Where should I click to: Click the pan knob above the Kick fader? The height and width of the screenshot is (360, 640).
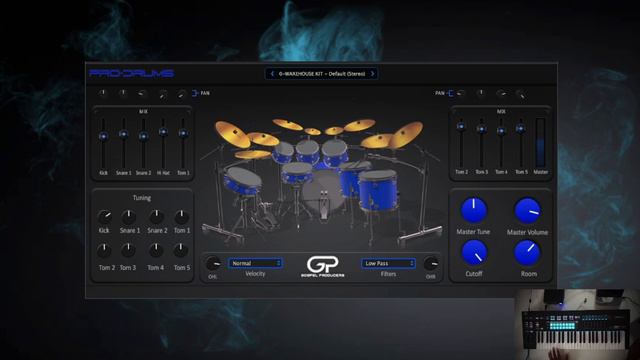[x=103, y=93]
